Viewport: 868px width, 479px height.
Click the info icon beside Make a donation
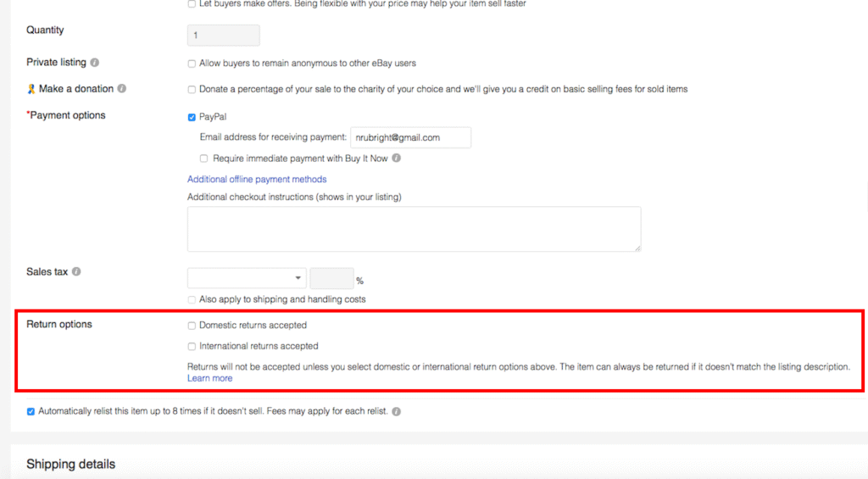click(x=122, y=89)
